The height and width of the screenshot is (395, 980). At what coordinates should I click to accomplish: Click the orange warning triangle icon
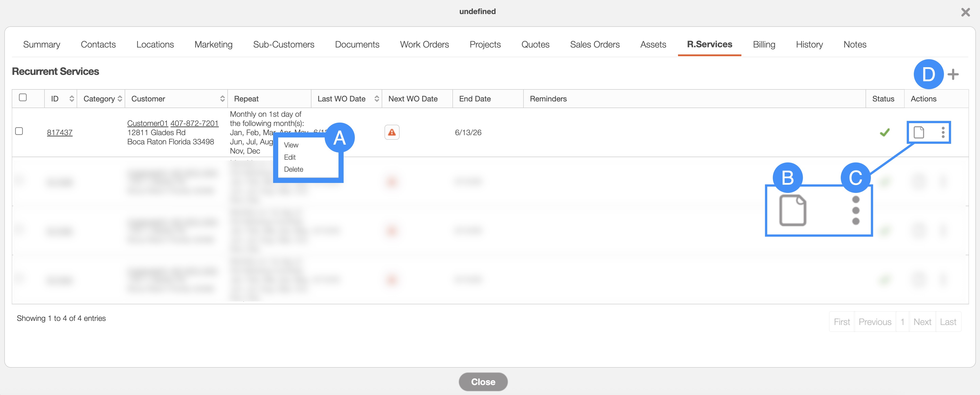(x=391, y=132)
